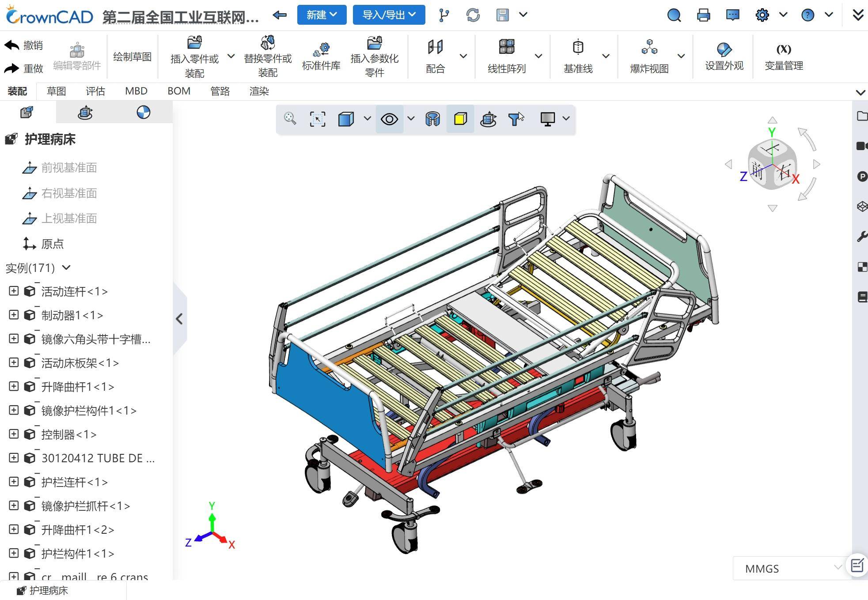Toggle the show/hide eye icon
Screen dimensions: 868x600
[x=389, y=119]
